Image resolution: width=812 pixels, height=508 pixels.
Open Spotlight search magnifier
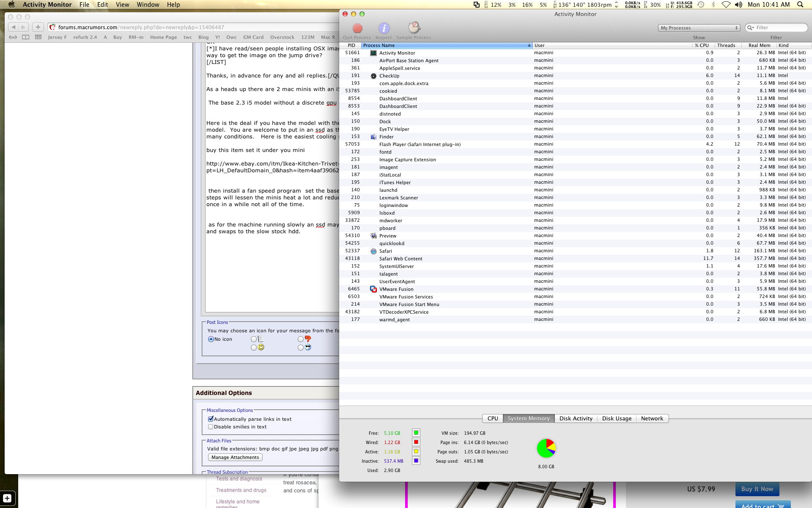(x=800, y=5)
